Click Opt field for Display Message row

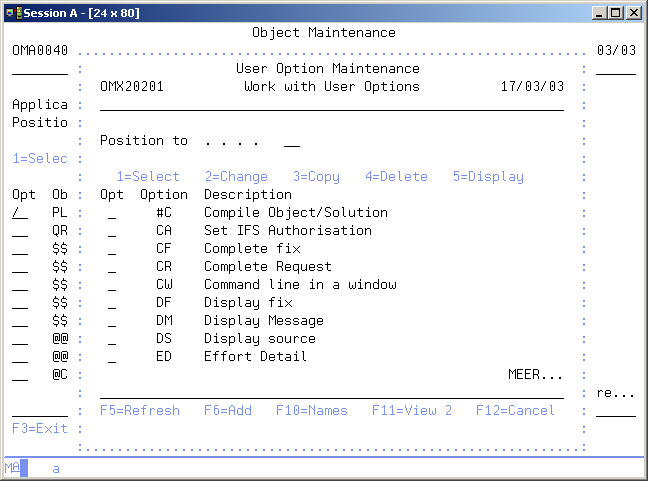point(112,321)
